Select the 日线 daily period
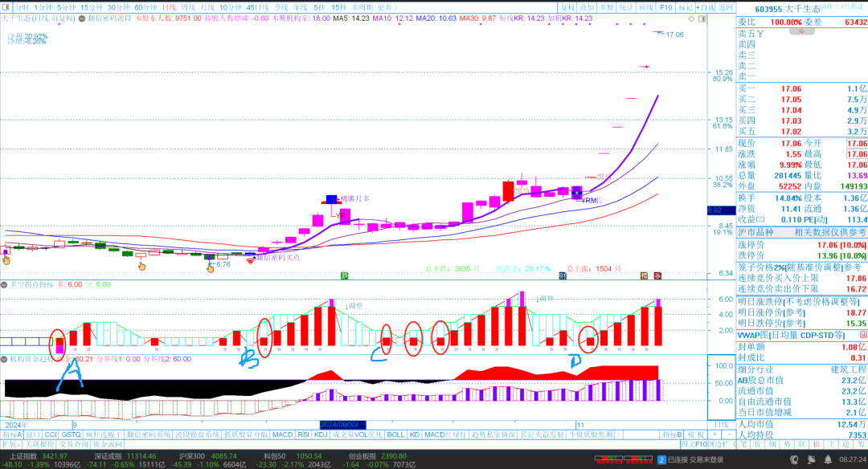Image resolution: width=868 pixels, height=469 pixels. coord(169,7)
